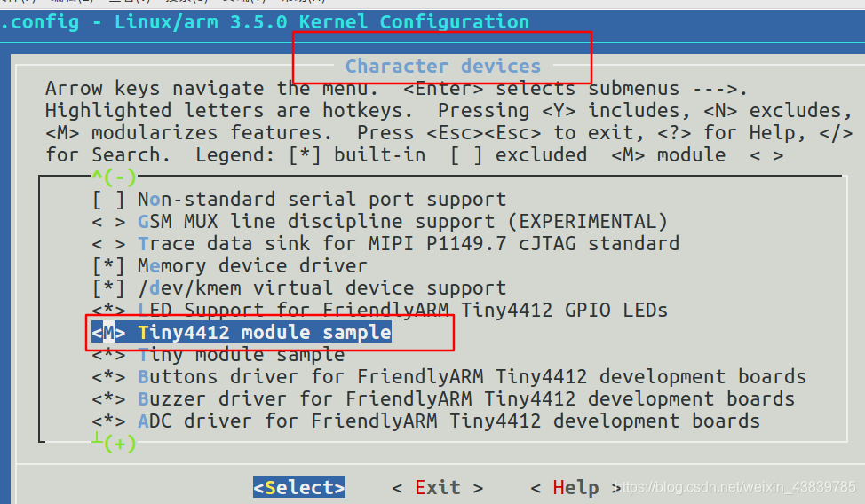Toggle Buzzer driver for FriendlyARM option
Screen dimensions: 865x504
click(x=108, y=399)
